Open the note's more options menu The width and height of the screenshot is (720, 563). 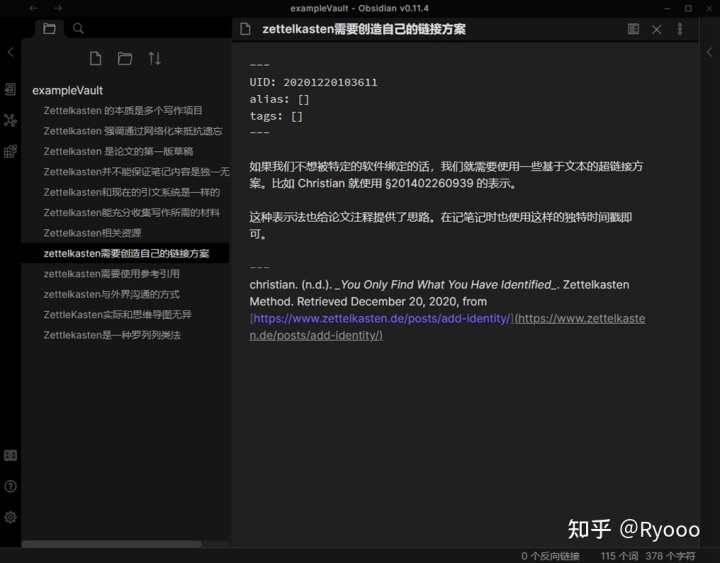click(680, 29)
